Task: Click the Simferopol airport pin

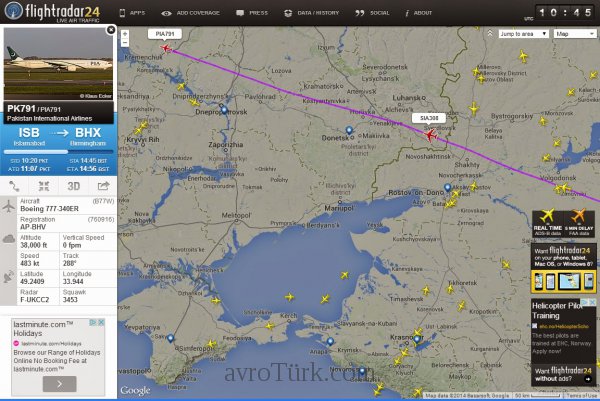Action: [171, 338]
